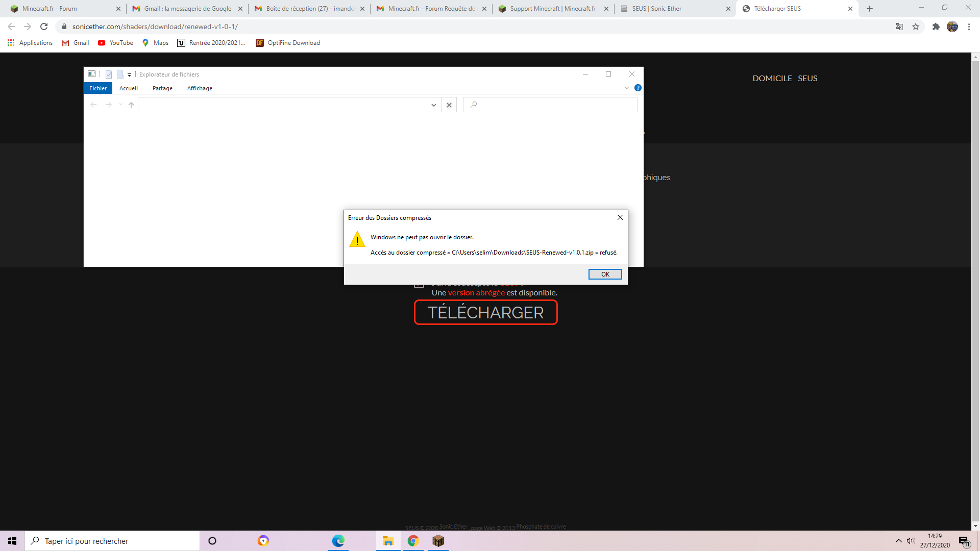The height and width of the screenshot is (551, 980).
Task: Open the Affichage ribbon tab
Action: [x=200, y=88]
